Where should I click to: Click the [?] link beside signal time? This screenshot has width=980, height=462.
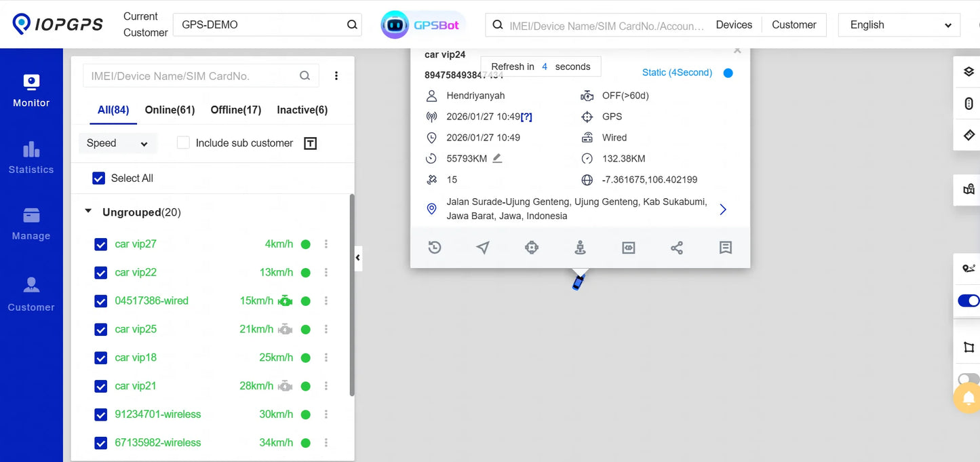point(526,117)
